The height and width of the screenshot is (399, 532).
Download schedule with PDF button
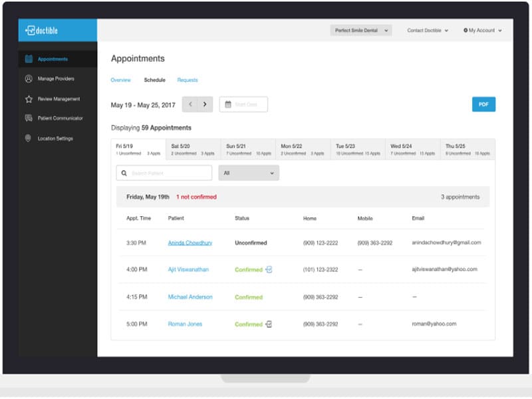[483, 104]
